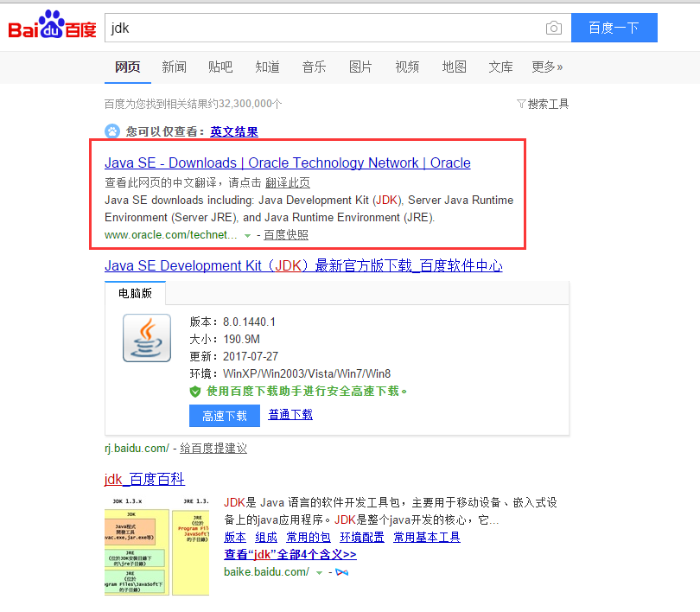Image resolution: width=700 pixels, height=612 pixels.
Task: Expand the 更多» menu
Action: (547, 67)
